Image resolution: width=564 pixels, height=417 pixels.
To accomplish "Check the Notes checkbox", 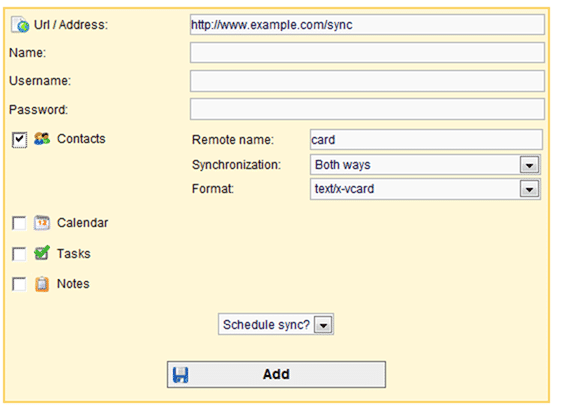I will click(x=19, y=284).
